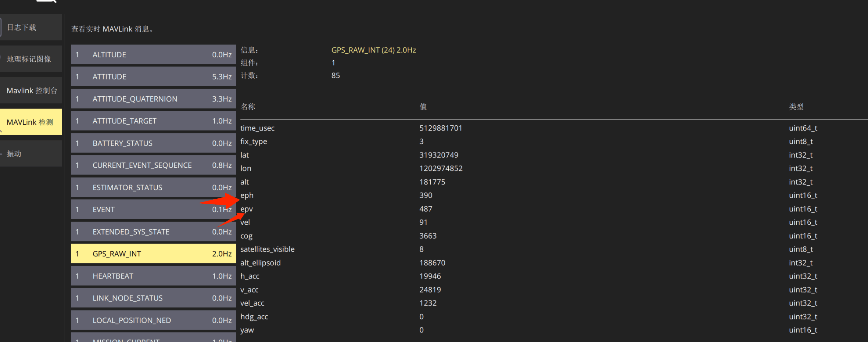Viewport: 868px width, 342px height.
Task: Open the ESTIMATOR_STATUS message
Action: 153,187
